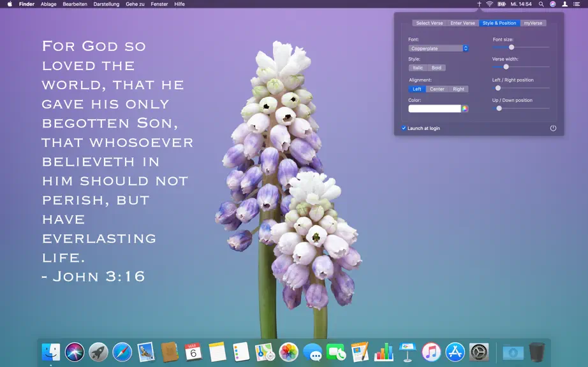Open the color picker wheel beside the color well
588x367 pixels.
465,108
